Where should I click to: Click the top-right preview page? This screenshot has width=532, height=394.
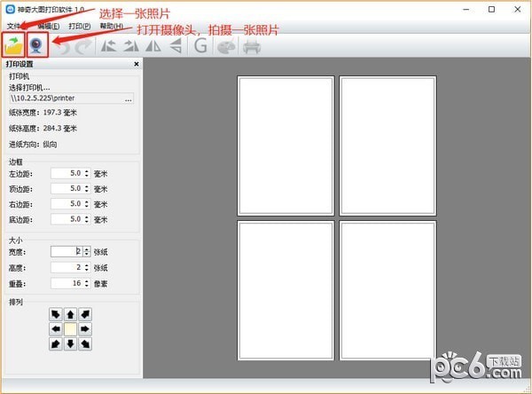click(x=387, y=146)
